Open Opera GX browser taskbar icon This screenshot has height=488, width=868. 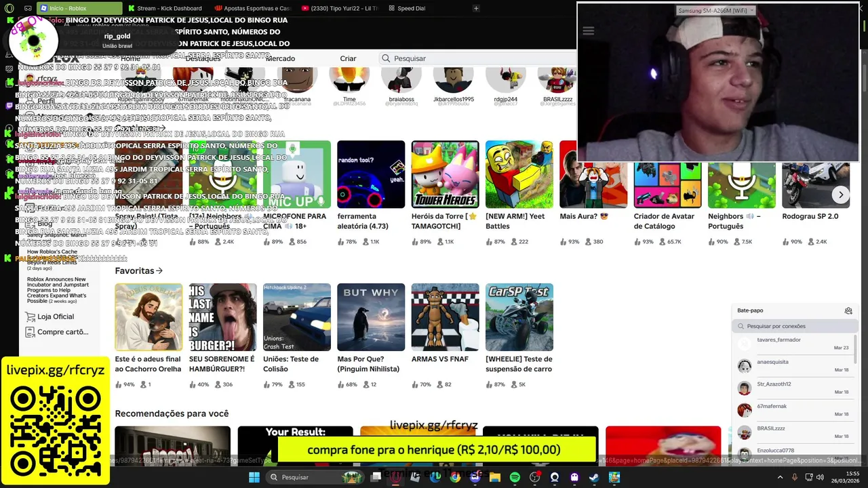(395, 477)
